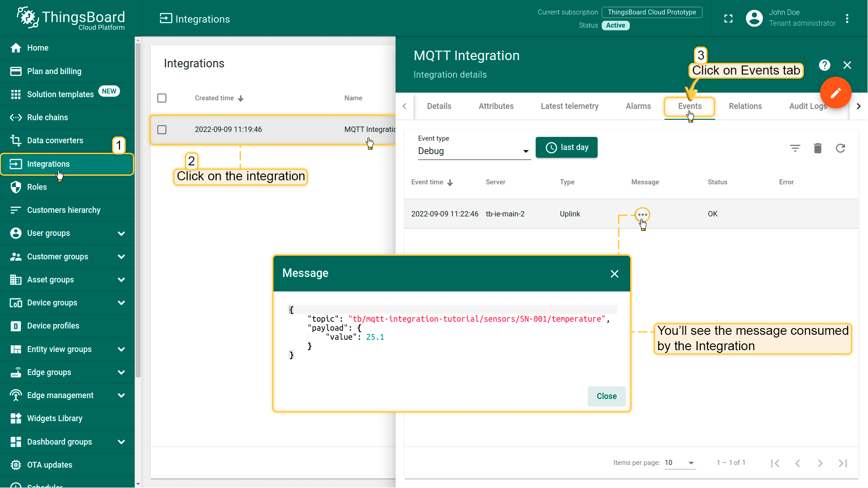868x488 pixels.
Task: Click the orange edit pencil button
Action: point(835,93)
